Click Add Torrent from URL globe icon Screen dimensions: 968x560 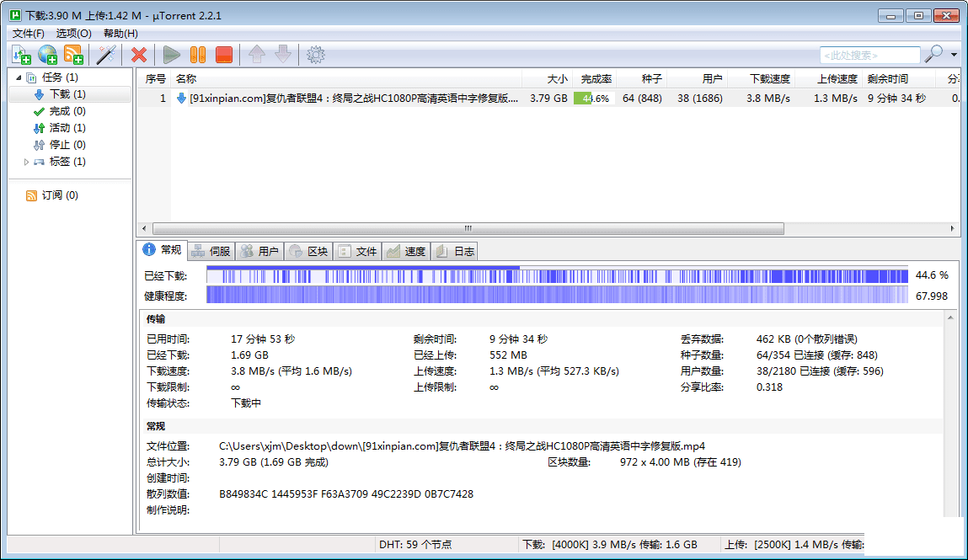(x=47, y=55)
